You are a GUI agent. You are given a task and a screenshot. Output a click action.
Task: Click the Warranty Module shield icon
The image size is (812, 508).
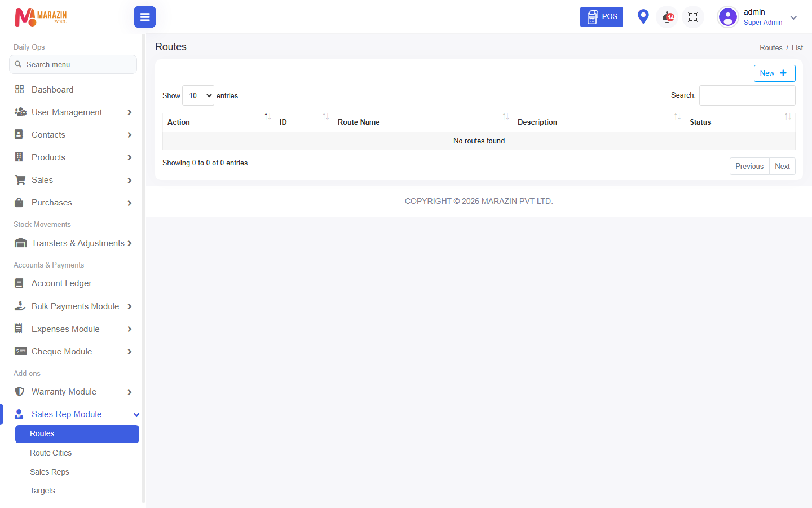[x=19, y=391]
